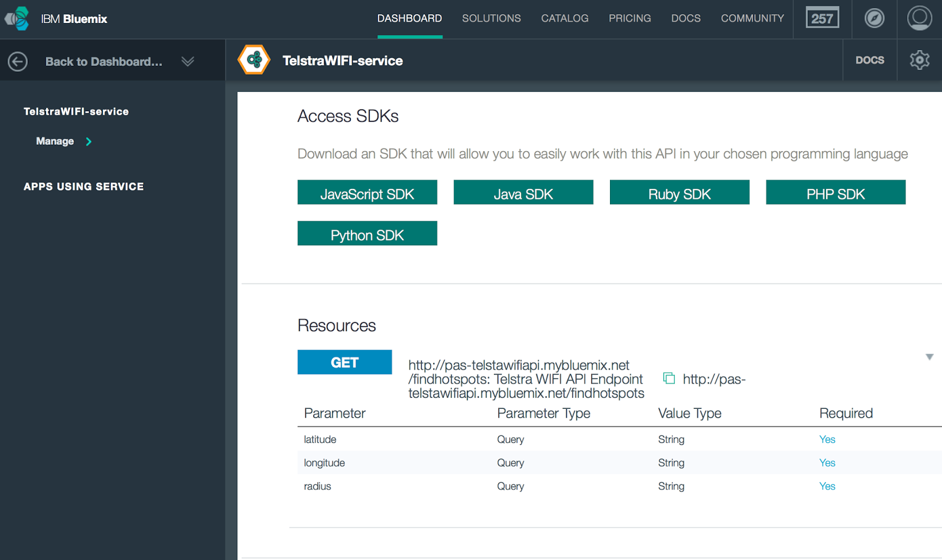Open the compass explore icon
This screenshot has height=560, width=942.
[874, 18]
